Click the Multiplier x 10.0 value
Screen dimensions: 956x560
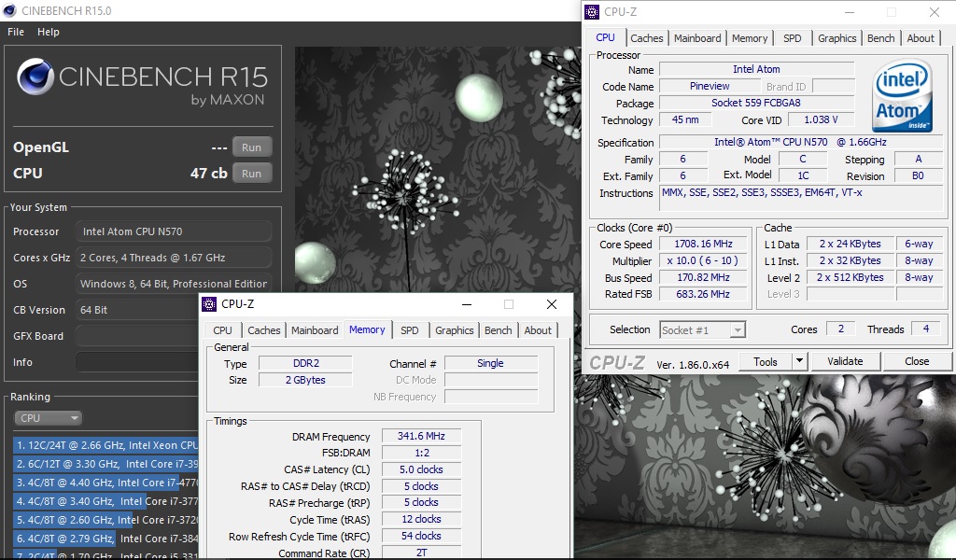(703, 260)
